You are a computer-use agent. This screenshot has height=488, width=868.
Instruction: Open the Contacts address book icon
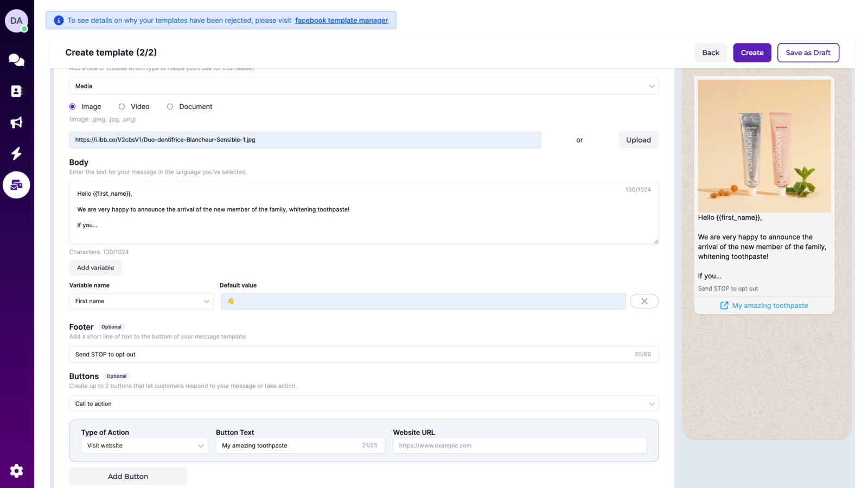coord(16,91)
